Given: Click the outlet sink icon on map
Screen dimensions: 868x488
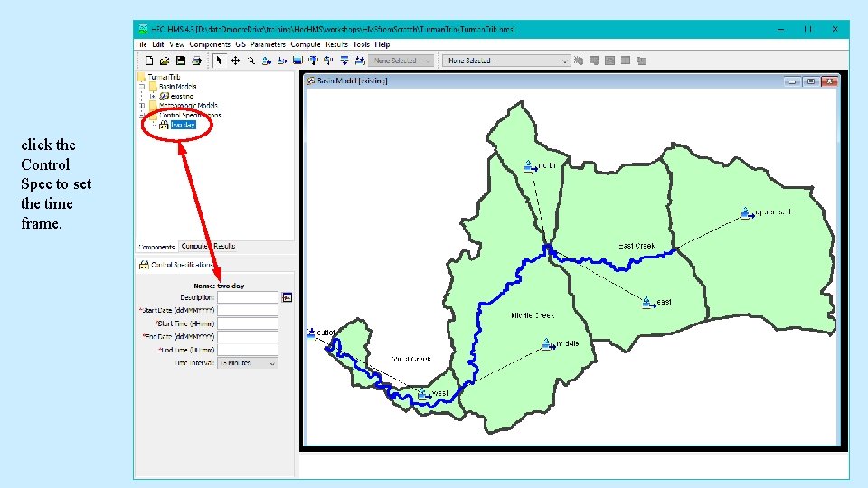Looking at the screenshot, I should click(x=311, y=333).
